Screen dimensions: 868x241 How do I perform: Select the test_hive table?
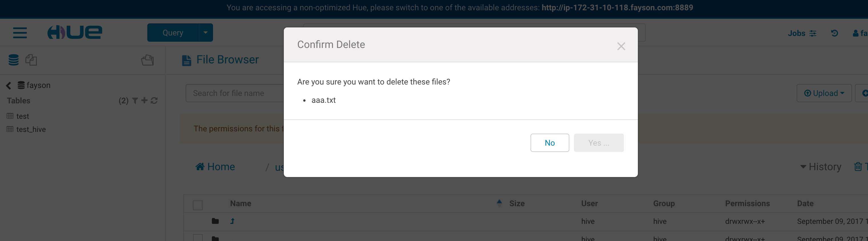click(31, 129)
